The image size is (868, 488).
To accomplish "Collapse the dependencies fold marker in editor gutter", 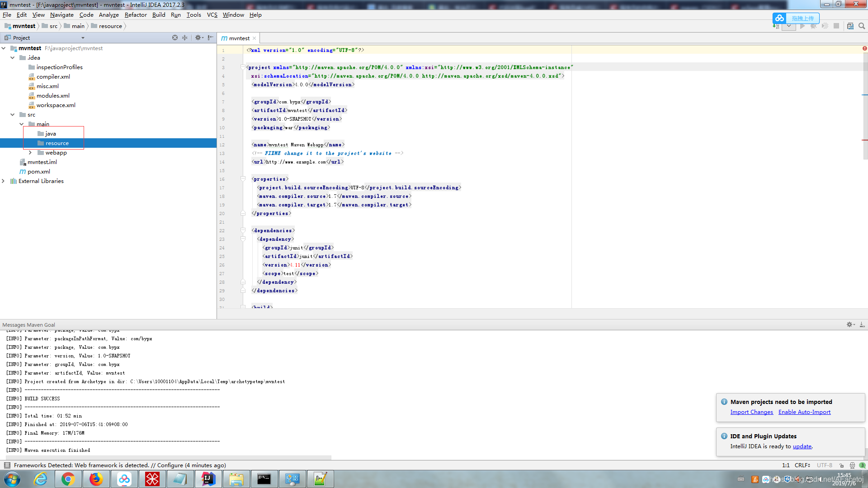I will point(243,230).
